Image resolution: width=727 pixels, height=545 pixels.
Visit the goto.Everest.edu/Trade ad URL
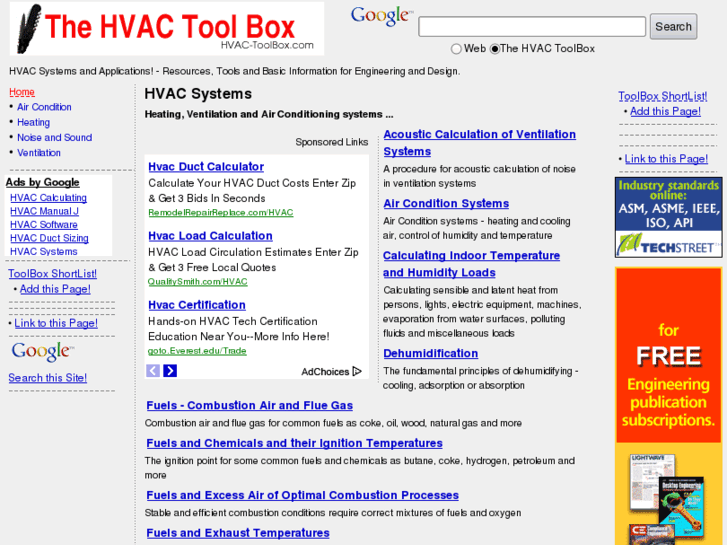(x=197, y=351)
